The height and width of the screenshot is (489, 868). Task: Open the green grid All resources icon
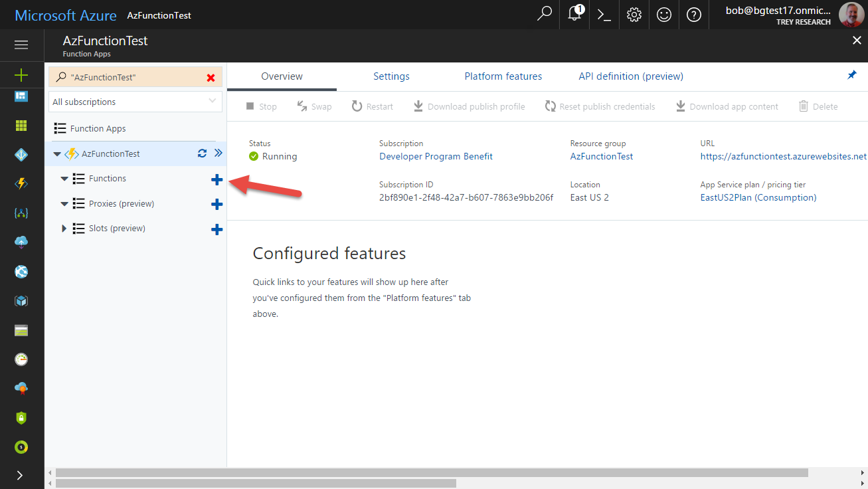[x=21, y=126]
